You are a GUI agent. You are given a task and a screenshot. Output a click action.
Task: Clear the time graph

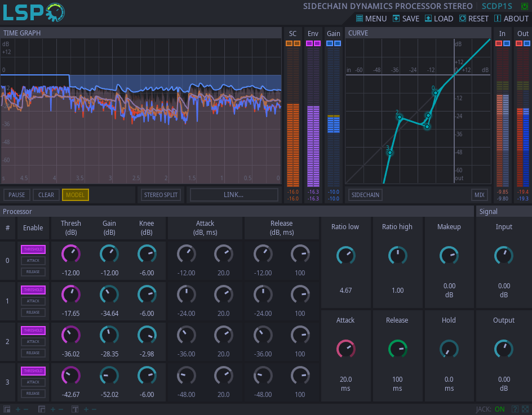click(x=46, y=195)
